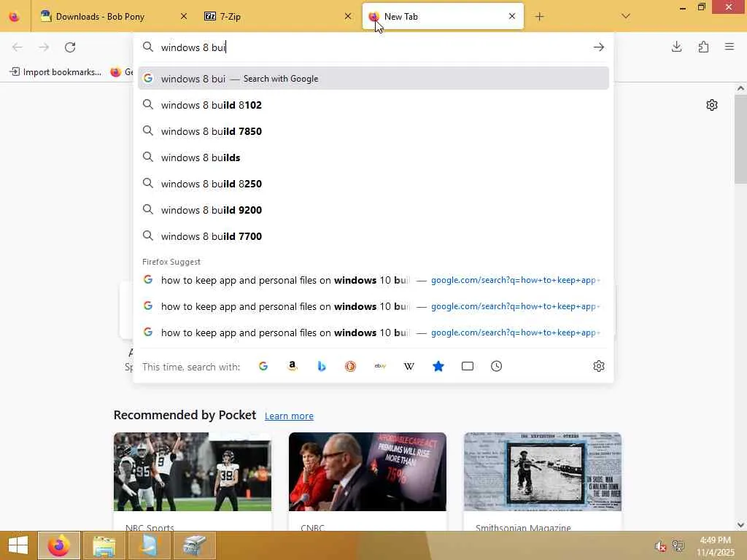The image size is (747, 560).
Task: Click Firefox icon in taskbar
Action: click(59, 545)
